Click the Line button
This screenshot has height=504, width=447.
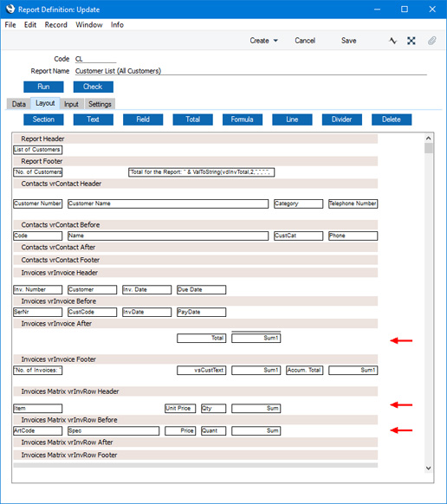[x=292, y=120]
